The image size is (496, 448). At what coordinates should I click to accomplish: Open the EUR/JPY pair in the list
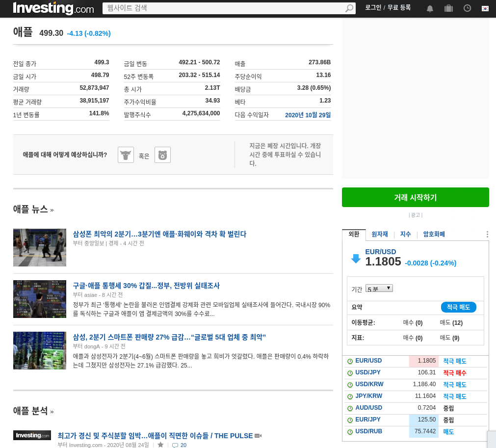(x=368, y=420)
